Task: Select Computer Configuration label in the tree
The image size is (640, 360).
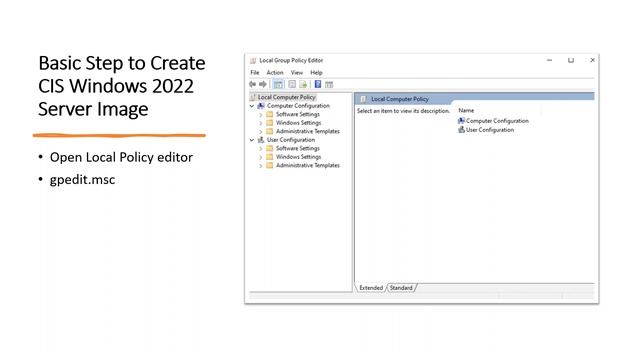Action: pyautogui.click(x=298, y=106)
